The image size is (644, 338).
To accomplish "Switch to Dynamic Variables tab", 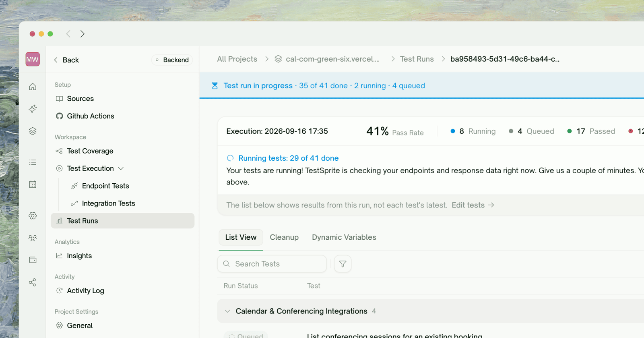I will tap(344, 237).
